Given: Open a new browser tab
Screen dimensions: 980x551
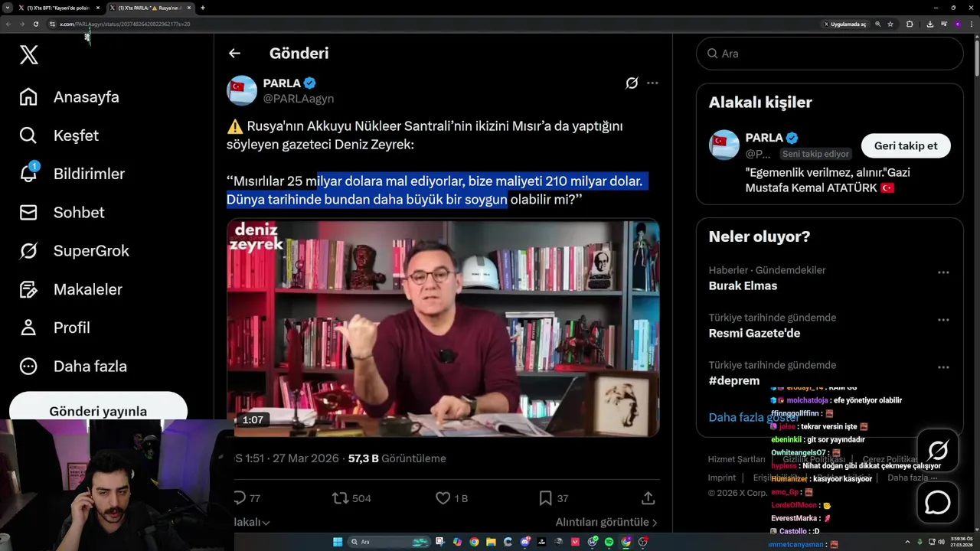Looking at the screenshot, I should click(x=202, y=8).
